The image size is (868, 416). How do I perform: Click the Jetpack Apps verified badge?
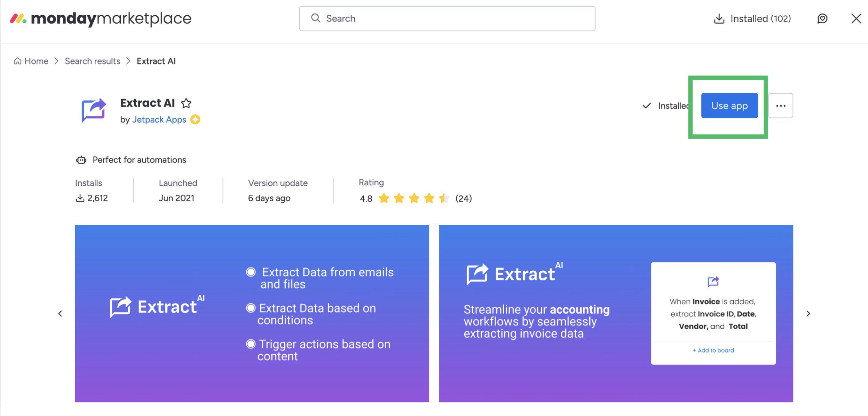coord(196,120)
